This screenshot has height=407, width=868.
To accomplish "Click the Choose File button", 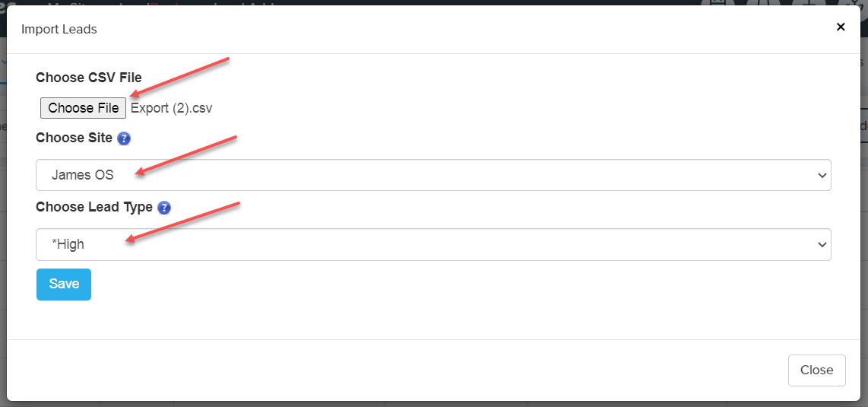I will [x=83, y=108].
